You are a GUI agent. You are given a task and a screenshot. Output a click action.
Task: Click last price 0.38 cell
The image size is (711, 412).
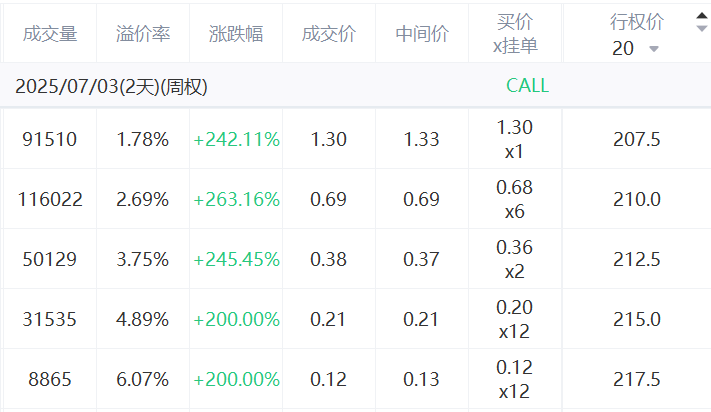329,259
